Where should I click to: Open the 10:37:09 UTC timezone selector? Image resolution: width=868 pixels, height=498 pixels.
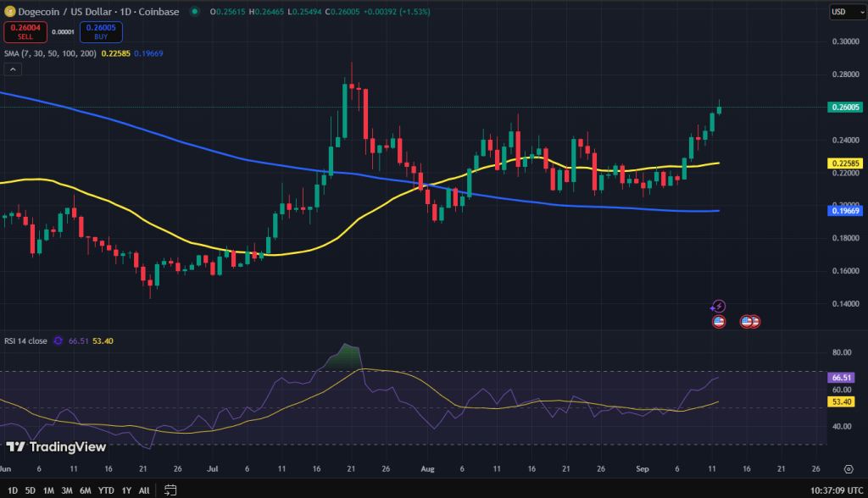point(837,490)
